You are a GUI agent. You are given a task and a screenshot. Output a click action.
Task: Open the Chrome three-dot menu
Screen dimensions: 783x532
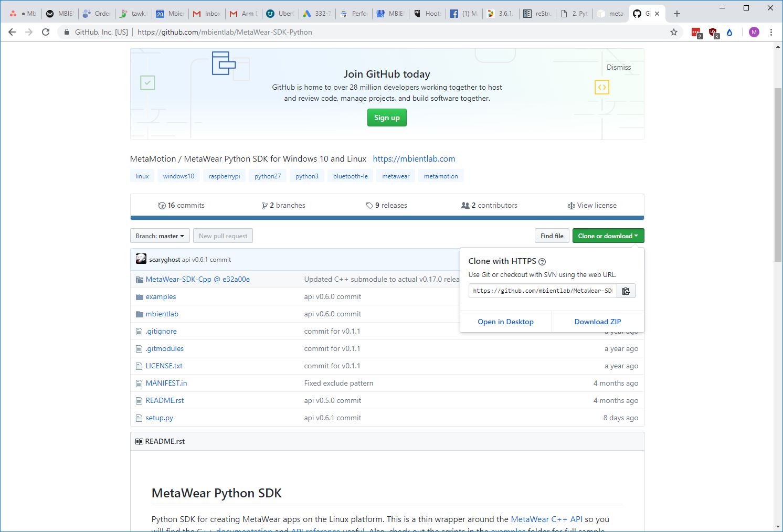click(x=771, y=32)
